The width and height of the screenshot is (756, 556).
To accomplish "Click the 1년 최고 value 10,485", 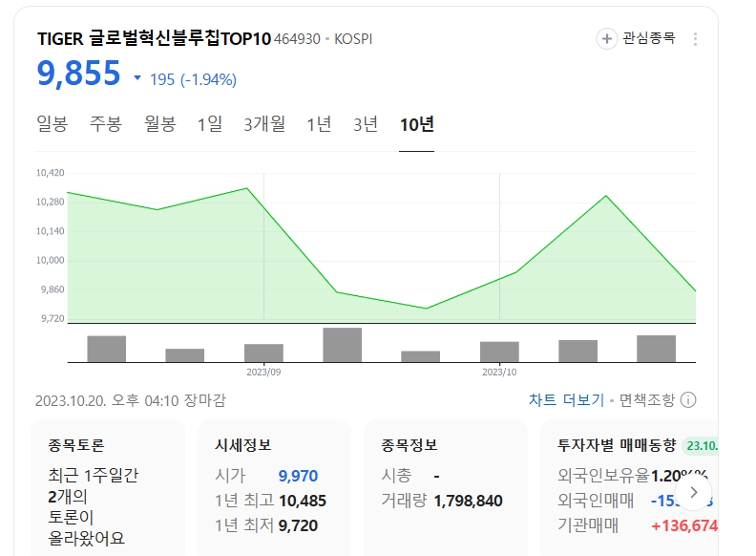I will (303, 501).
